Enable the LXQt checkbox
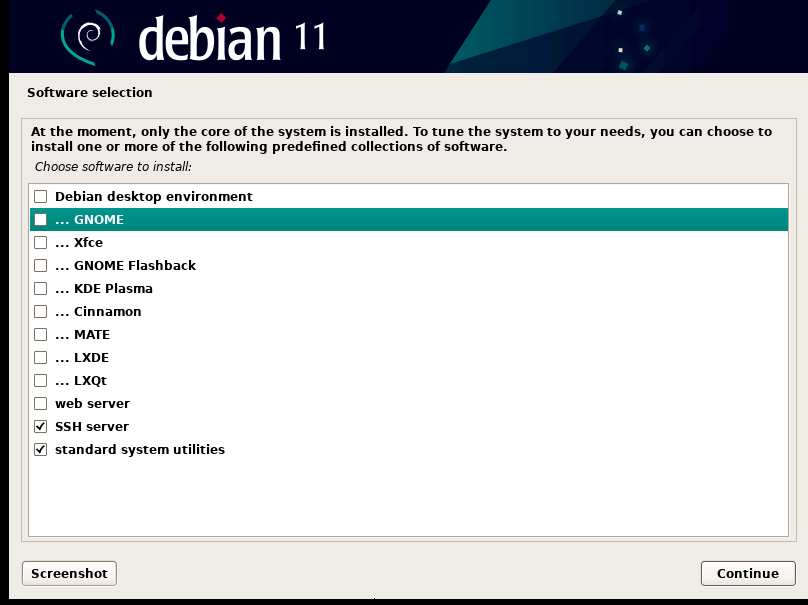The image size is (808, 605). coord(40,380)
